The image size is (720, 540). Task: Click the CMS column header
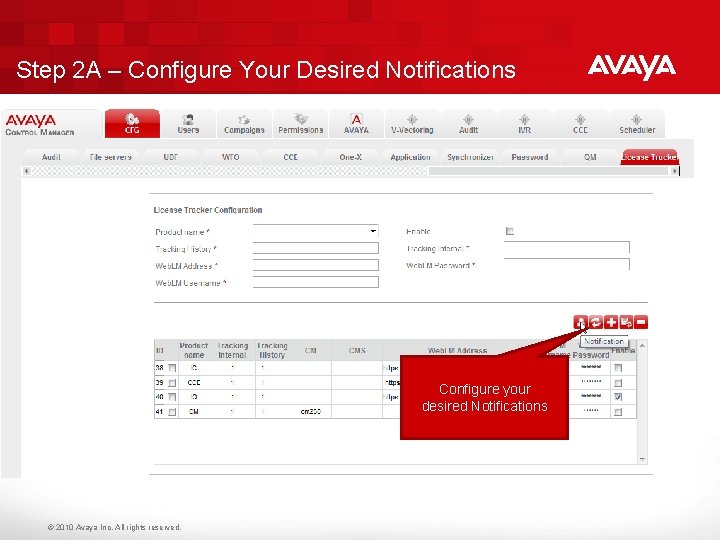[357, 350]
